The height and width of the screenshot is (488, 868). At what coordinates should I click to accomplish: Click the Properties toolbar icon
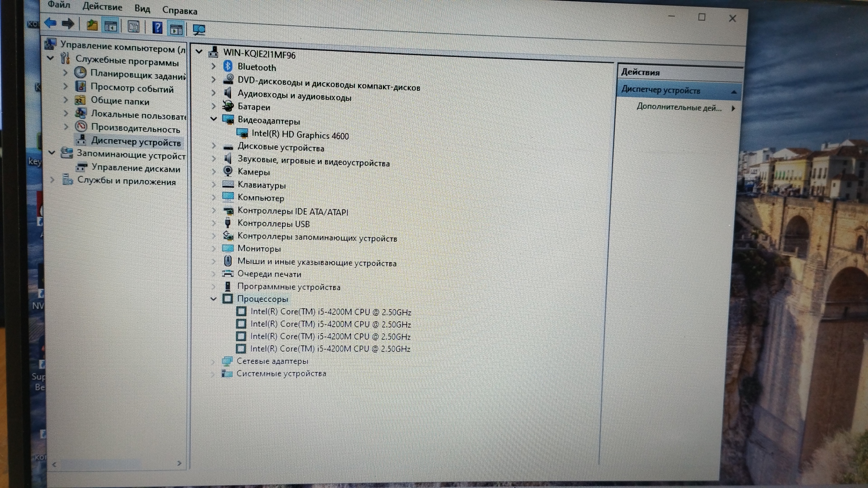click(133, 27)
